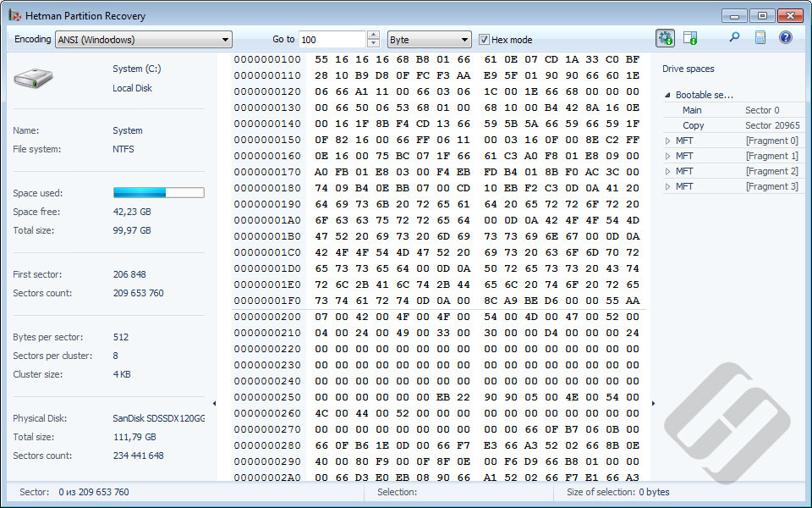
Task: Open the settings gear icon in the toolbar
Action: pos(665,38)
